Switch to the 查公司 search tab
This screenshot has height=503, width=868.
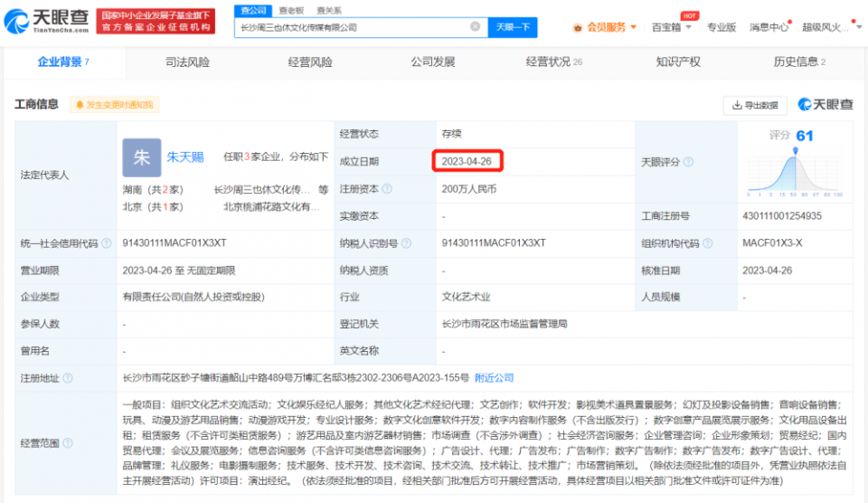tap(253, 10)
